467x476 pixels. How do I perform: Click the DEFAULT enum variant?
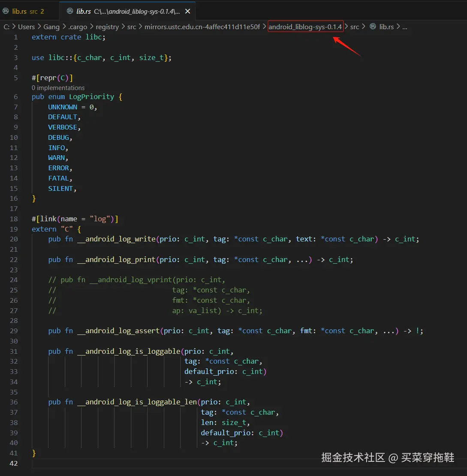(63, 117)
